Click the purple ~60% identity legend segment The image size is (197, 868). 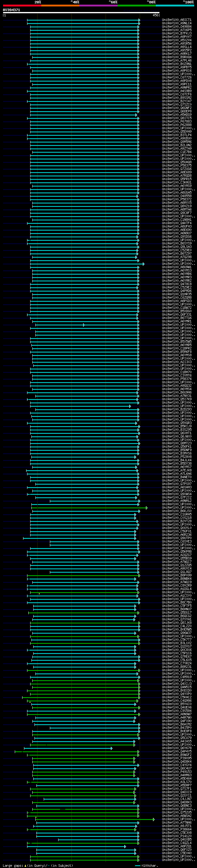99,6
